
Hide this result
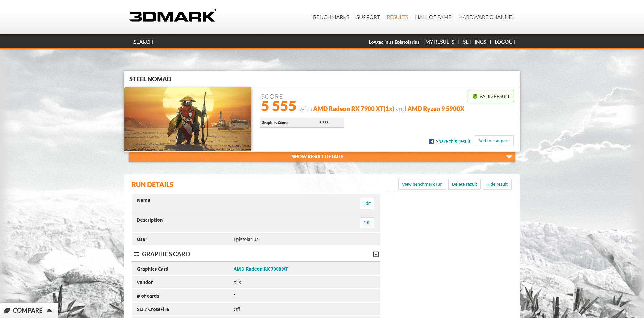tap(497, 184)
